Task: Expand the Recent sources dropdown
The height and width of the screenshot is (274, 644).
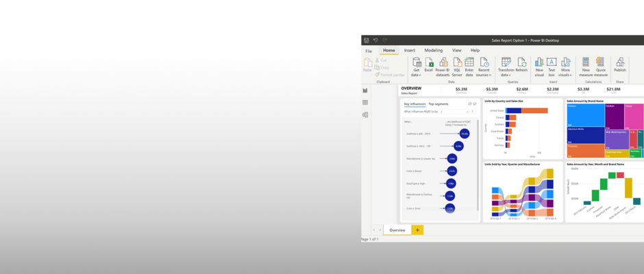Action: point(484,67)
